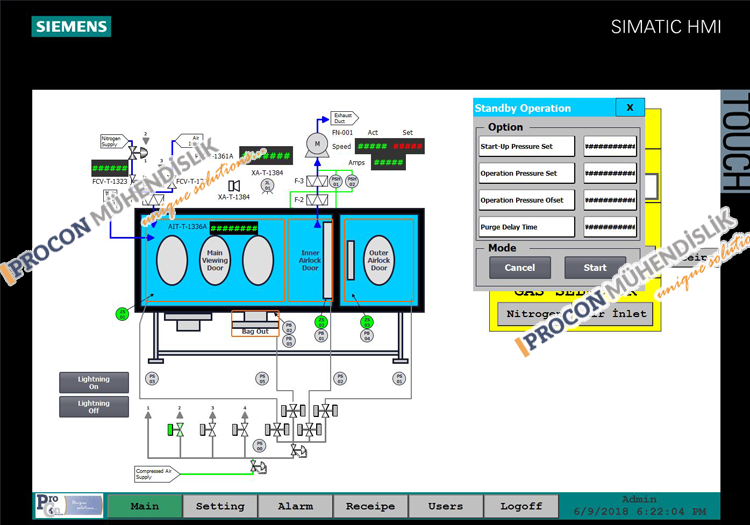Click regulator valve on green compressed air line
The image size is (750, 525).
tap(259, 467)
